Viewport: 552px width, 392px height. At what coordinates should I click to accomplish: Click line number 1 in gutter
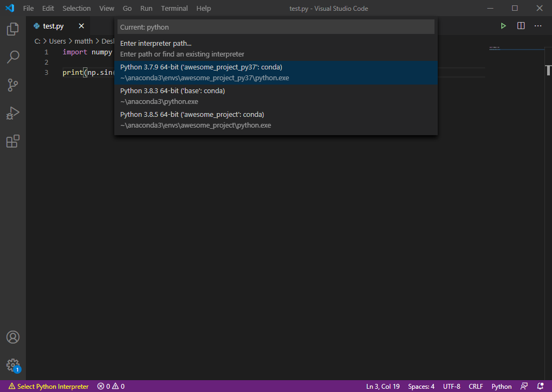pyautogui.click(x=46, y=52)
